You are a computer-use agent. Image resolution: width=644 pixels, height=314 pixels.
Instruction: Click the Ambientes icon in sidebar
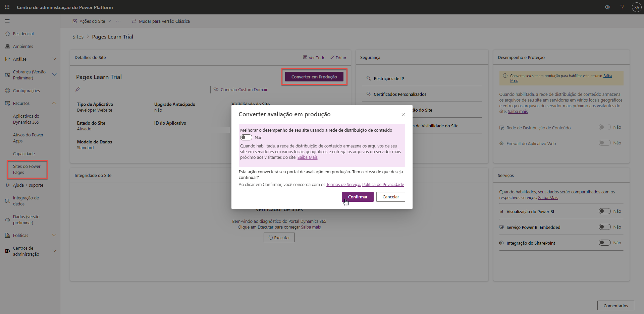[8, 46]
